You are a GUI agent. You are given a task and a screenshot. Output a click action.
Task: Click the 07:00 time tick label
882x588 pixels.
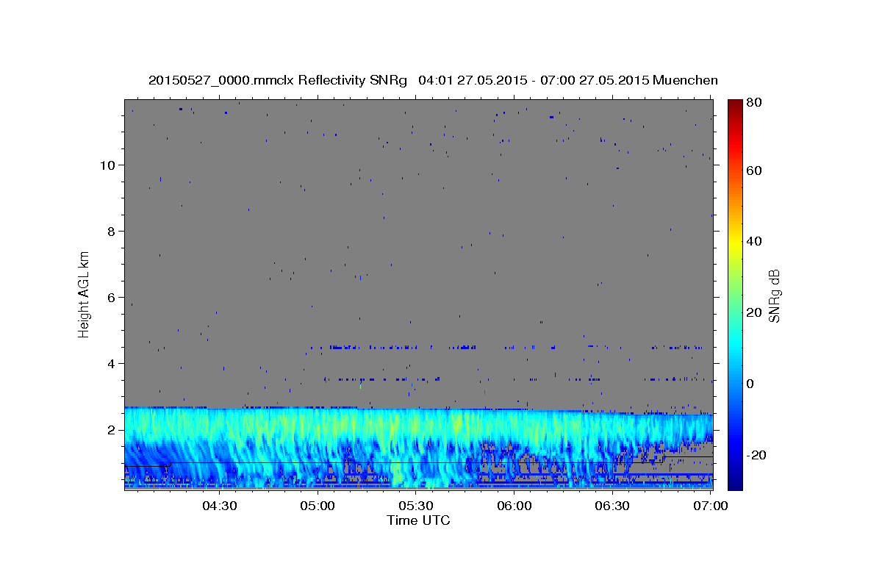[x=710, y=506]
